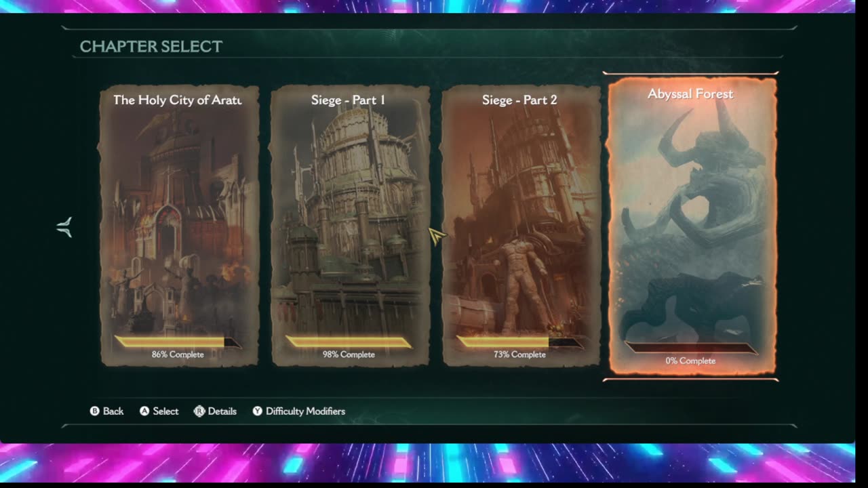Image resolution: width=868 pixels, height=488 pixels.
Task: Pick the Siege - Part 2 chapter card
Action: (x=521, y=226)
